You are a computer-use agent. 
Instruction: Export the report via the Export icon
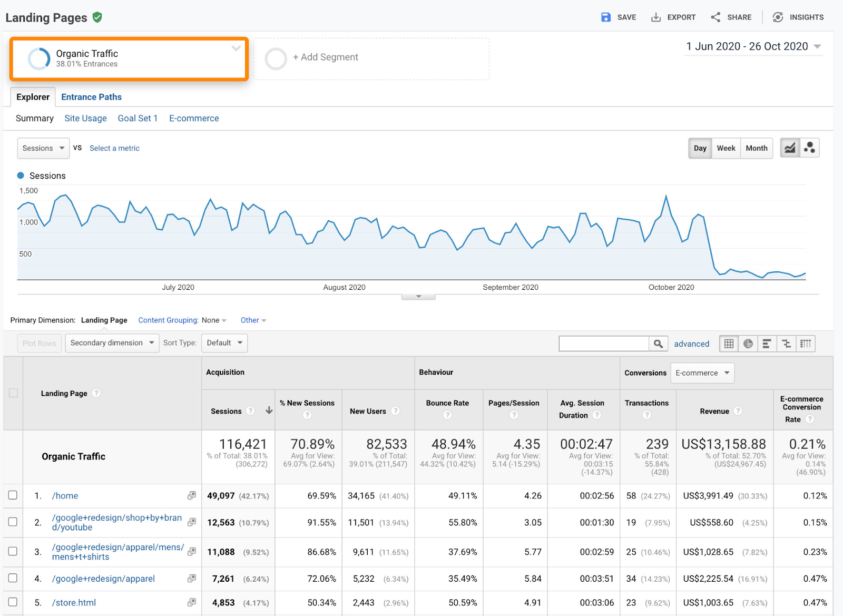point(656,17)
